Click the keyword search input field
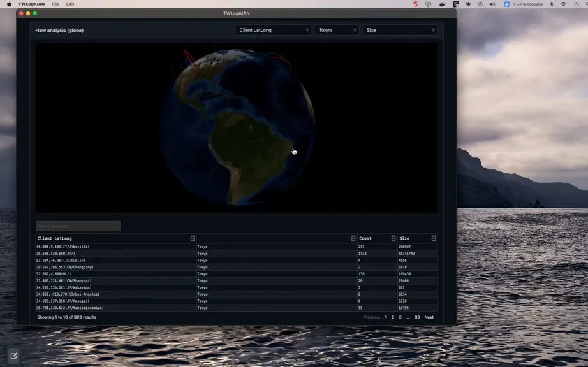The image size is (588, 367). pos(78,226)
